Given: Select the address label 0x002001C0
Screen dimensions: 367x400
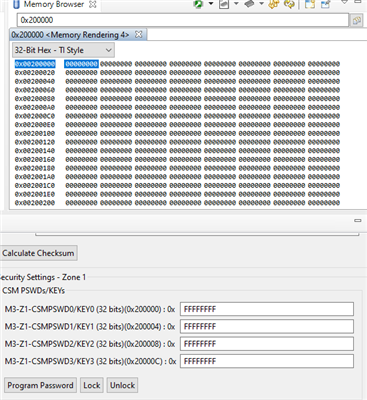Looking at the screenshot, I should point(35,185).
